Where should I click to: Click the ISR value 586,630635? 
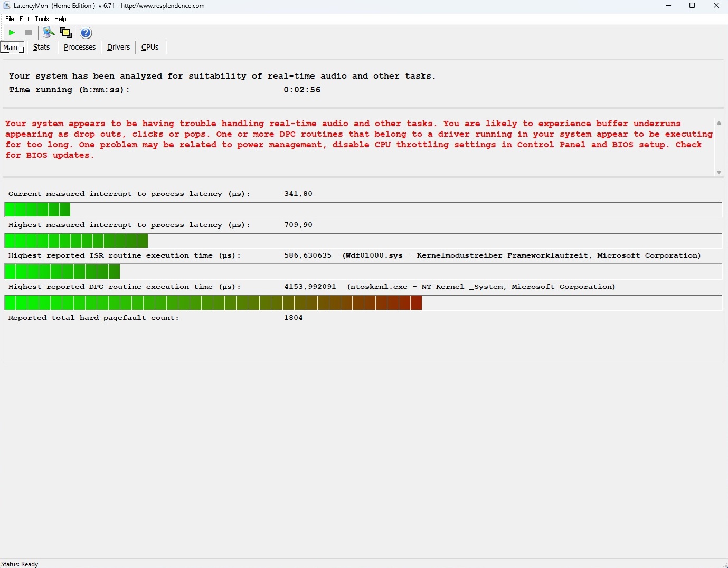pyautogui.click(x=308, y=255)
